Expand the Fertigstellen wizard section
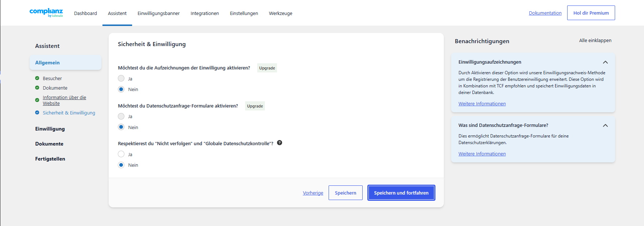Image resolution: width=644 pixels, height=226 pixels. [50, 159]
